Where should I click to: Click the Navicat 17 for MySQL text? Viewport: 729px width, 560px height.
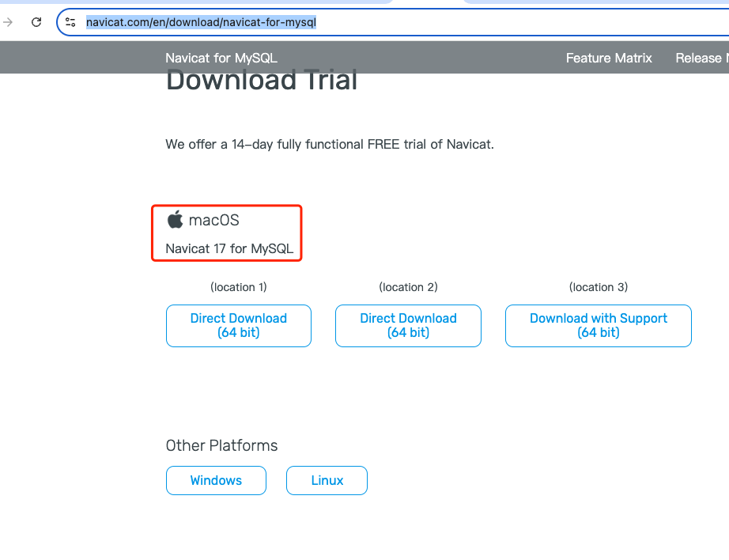[x=229, y=249]
